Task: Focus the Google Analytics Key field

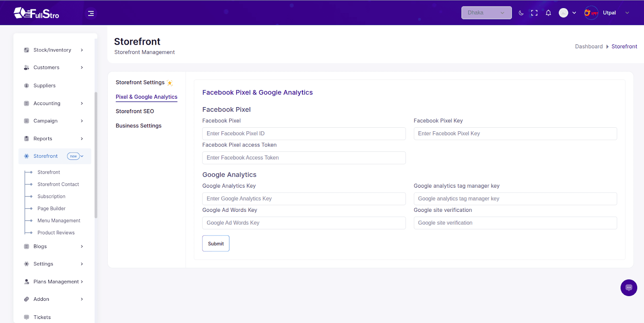Action: tap(304, 199)
